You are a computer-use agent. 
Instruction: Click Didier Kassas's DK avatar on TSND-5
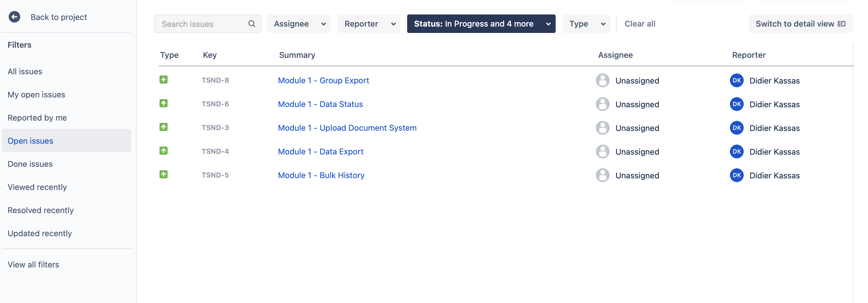point(737,175)
